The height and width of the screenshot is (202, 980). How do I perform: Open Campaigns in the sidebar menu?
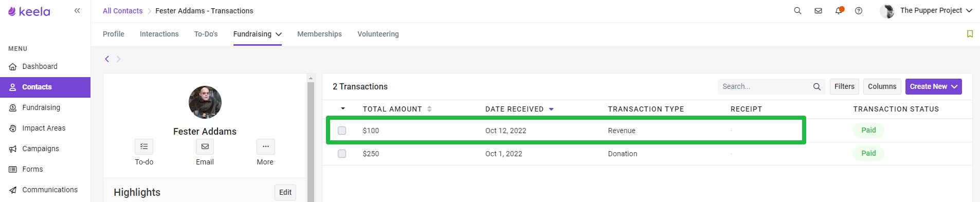click(x=41, y=149)
